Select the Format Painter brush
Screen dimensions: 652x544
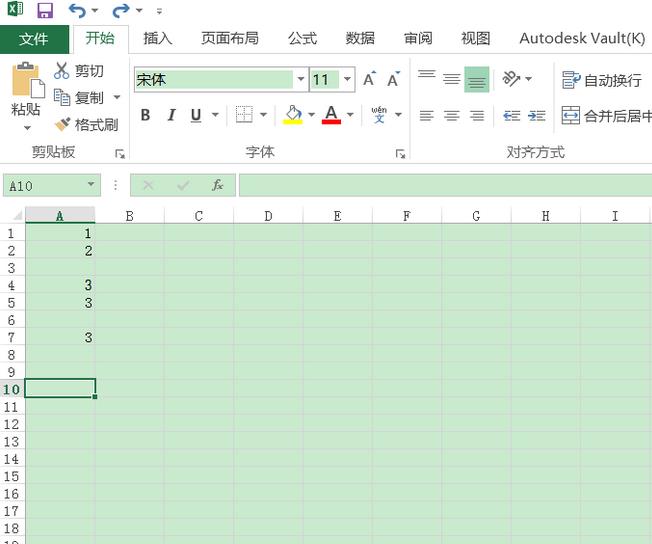point(62,124)
